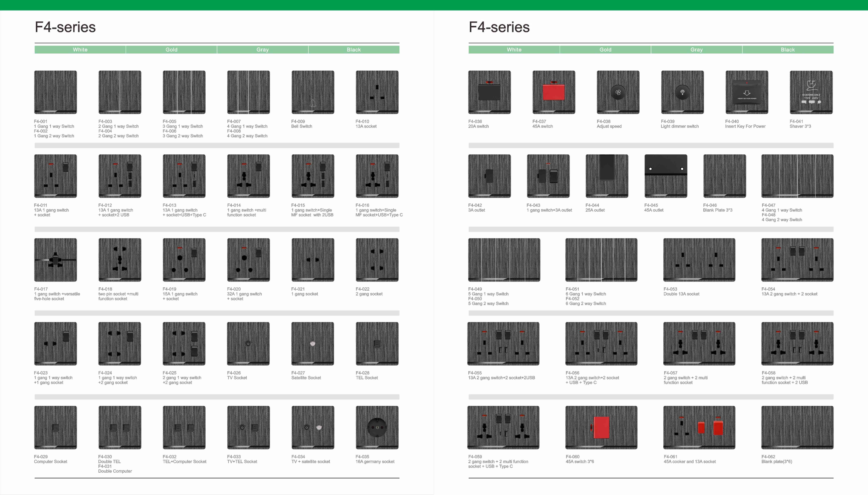
Task: Select the Gray color tab on the left page
Action: pyautogui.click(x=262, y=50)
